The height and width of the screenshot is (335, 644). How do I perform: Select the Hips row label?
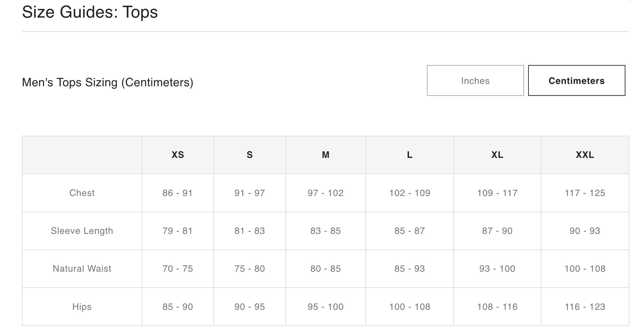[x=82, y=307]
